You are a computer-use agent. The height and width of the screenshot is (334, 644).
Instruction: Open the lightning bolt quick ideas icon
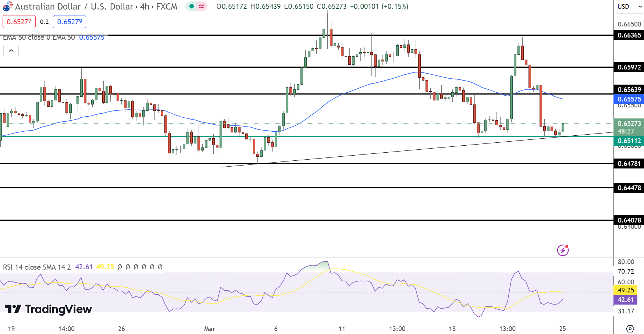coord(563,250)
